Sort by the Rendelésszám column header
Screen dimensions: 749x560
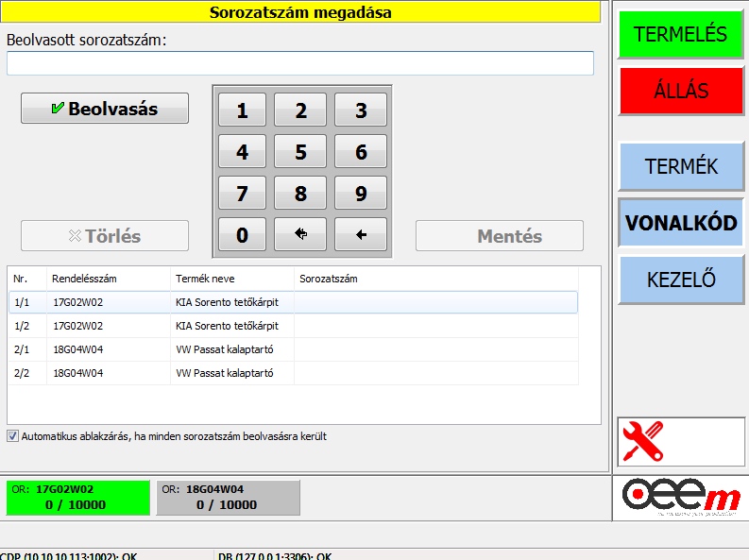point(109,279)
